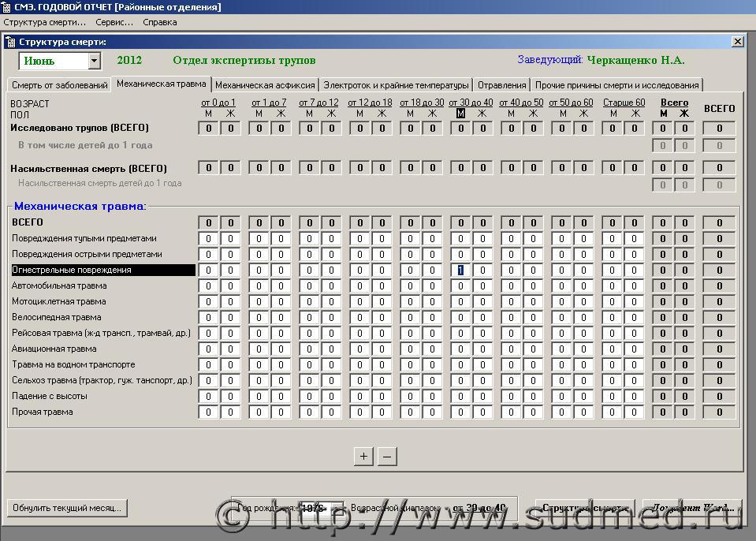Image resolution: width=756 pixels, height=541 pixels.
Task: Select the Отравления tab
Action: pyautogui.click(x=501, y=85)
